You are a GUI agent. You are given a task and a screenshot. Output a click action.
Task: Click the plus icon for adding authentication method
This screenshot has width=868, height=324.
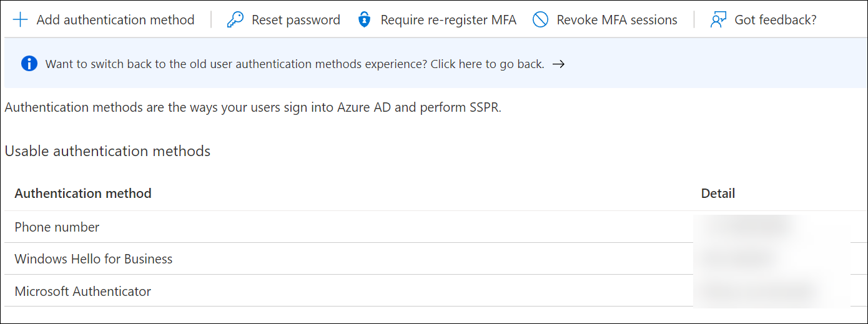tap(21, 20)
